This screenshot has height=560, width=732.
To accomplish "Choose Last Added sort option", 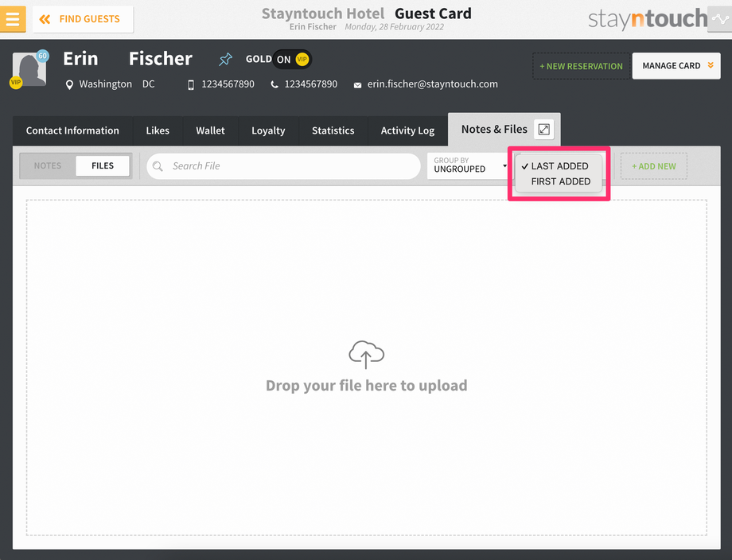I will tap(559, 166).
